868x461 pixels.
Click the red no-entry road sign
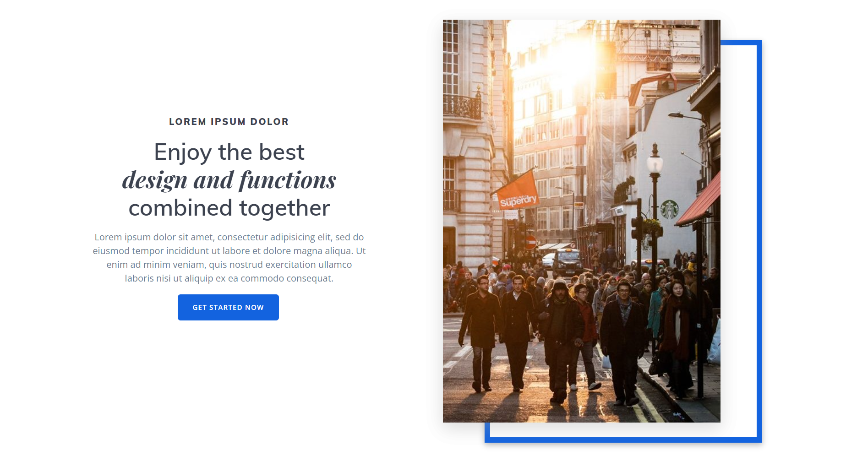(x=530, y=242)
